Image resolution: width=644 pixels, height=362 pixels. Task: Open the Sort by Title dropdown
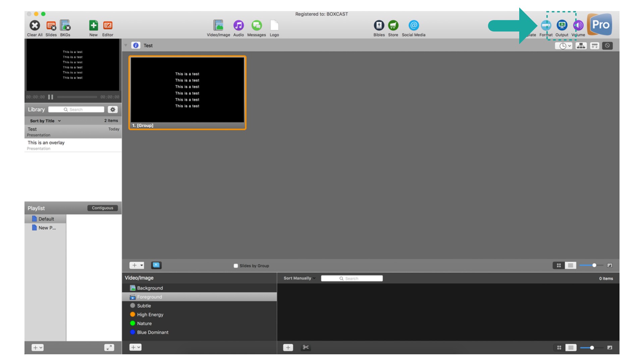44,121
